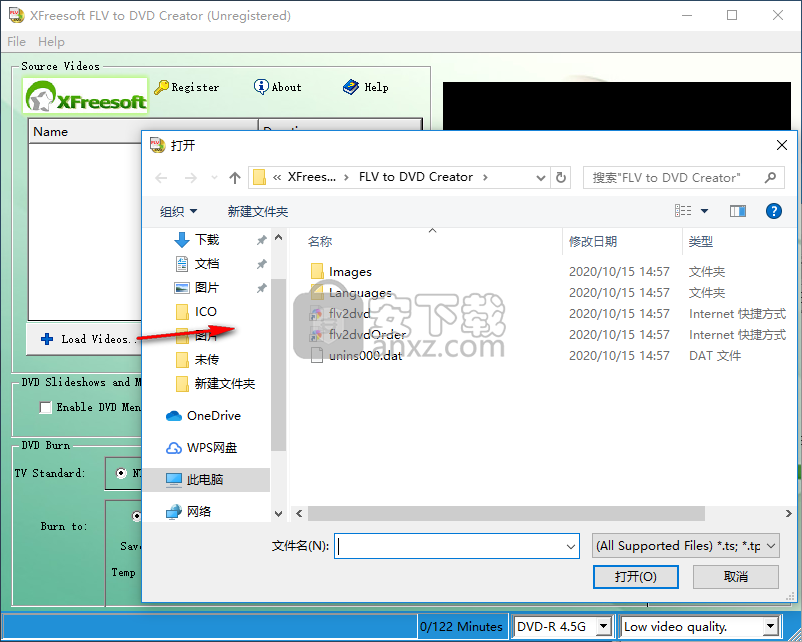Image resolution: width=802 pixels, height=642 pixels.
Task: Open the ICO folder in sidebar
Action: tap(205, 312)
